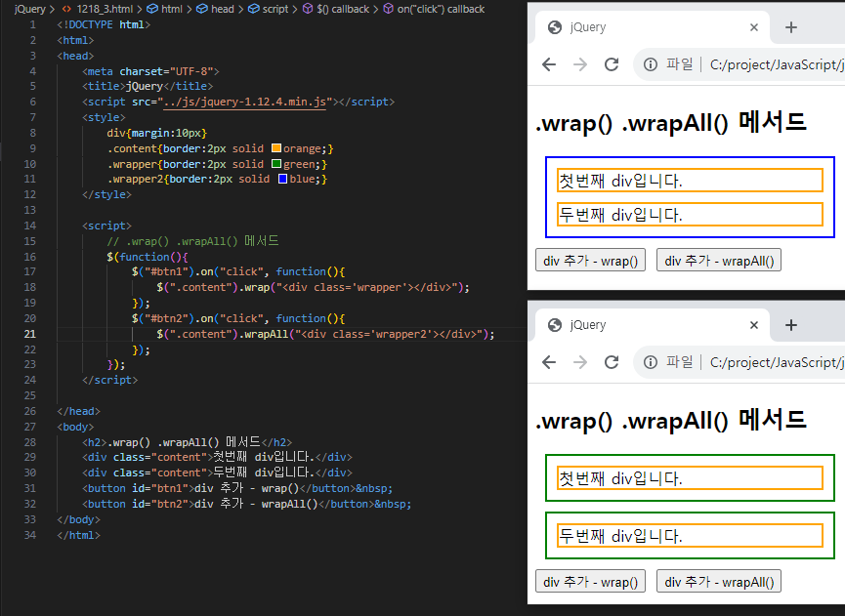Select the $() callback breadcrumb
The image size is (845, 616).
(343, 9)
